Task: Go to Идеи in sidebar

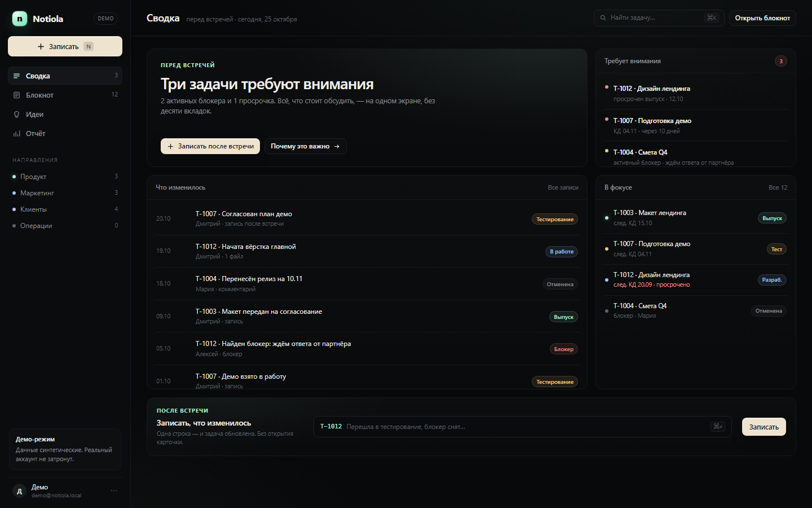Action: [65, 114]
